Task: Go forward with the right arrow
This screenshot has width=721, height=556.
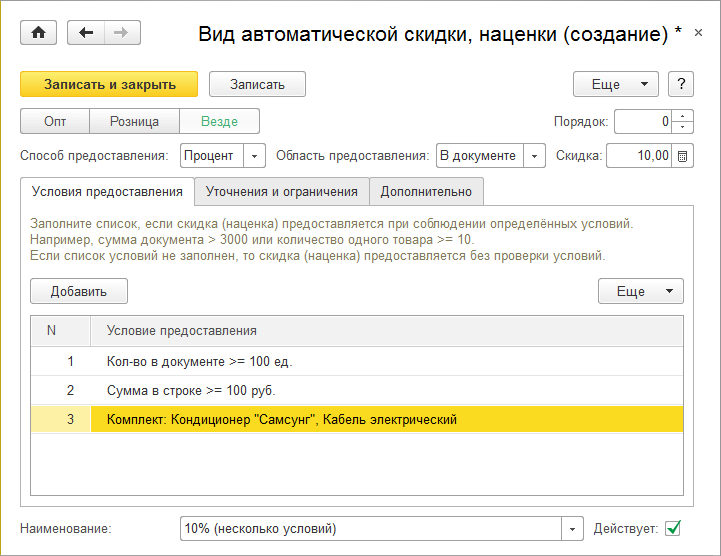Action: point(122,33)
